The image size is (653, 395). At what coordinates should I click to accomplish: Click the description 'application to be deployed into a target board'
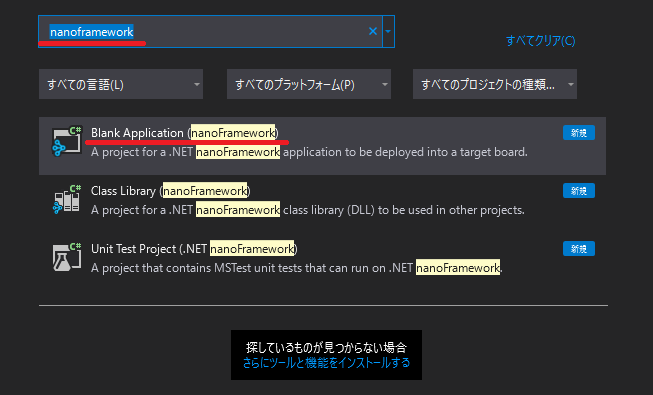[405, 152]
